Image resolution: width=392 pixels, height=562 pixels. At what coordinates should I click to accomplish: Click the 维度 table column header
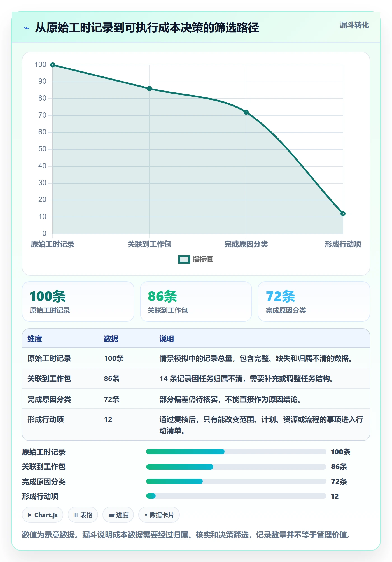click(35, 339)
